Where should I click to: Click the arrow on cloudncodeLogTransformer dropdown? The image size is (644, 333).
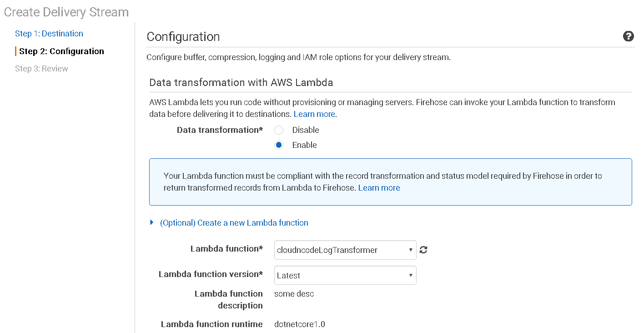pos(411,250)
